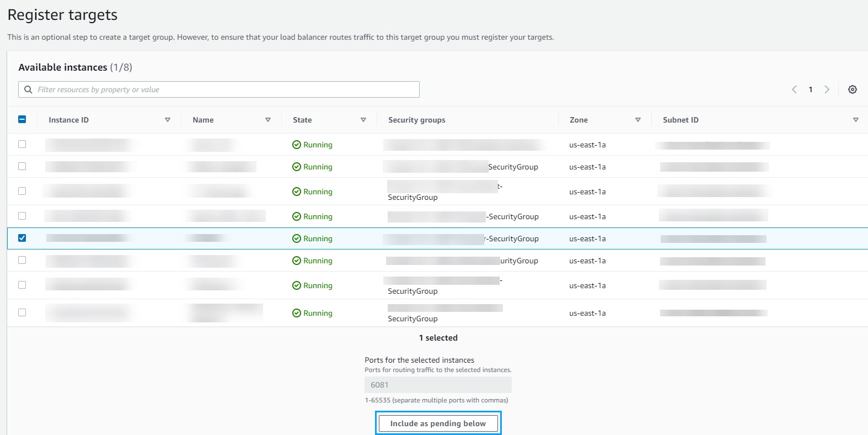868x435 pixels.
Task: Click the Security groups column header
Action: [x=417, y=120]
